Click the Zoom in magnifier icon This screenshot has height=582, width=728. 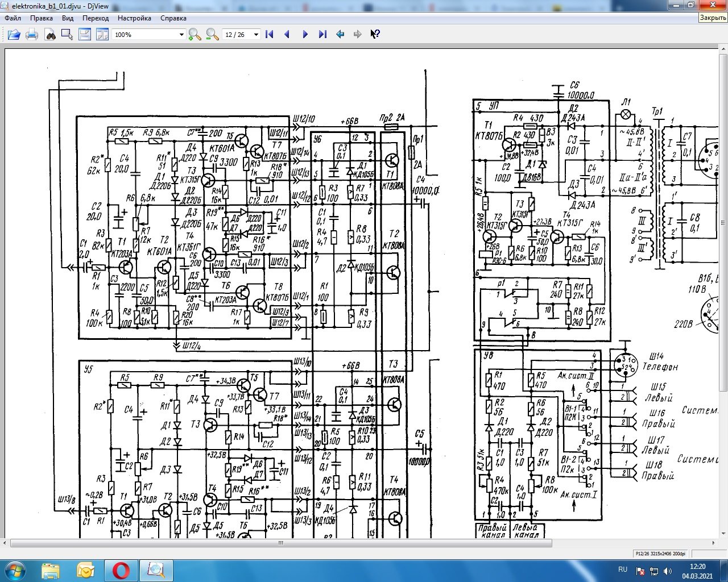[195, 35]
